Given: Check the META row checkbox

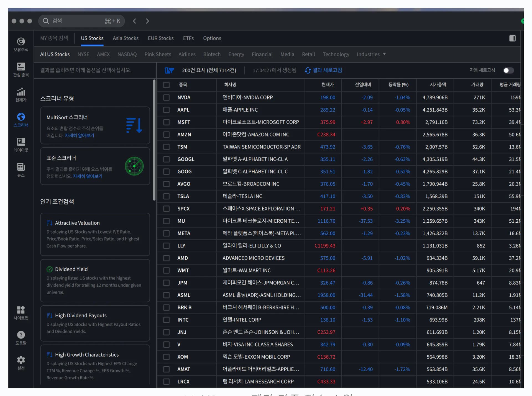Looking at the screenshot, I should click(166, 233).
